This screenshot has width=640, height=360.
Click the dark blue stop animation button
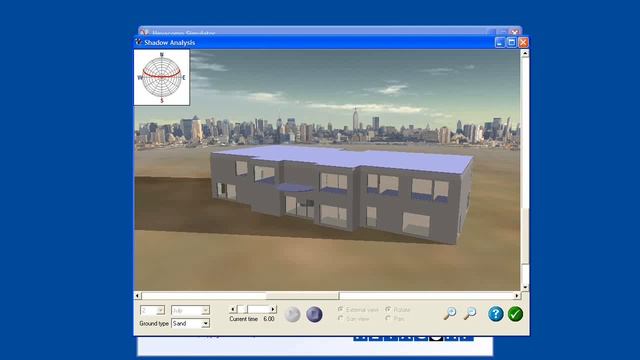[314, 314]
